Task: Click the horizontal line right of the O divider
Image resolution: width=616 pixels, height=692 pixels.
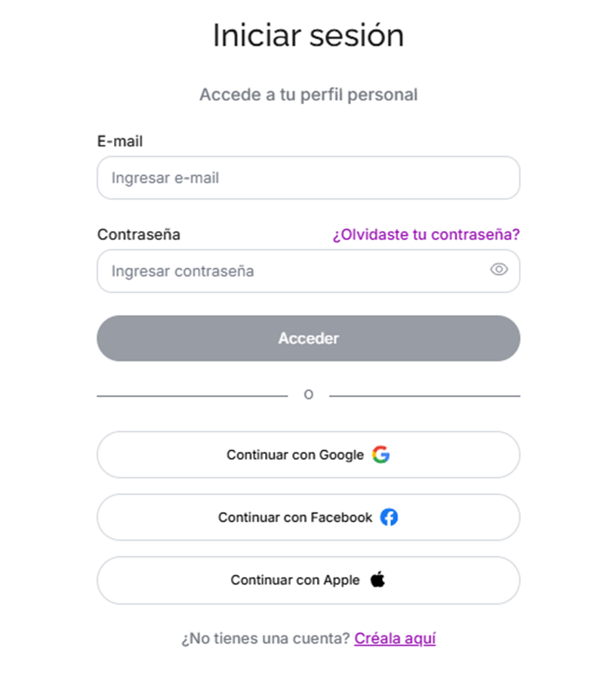Action: pyautogui.click(x=424, y=396)
